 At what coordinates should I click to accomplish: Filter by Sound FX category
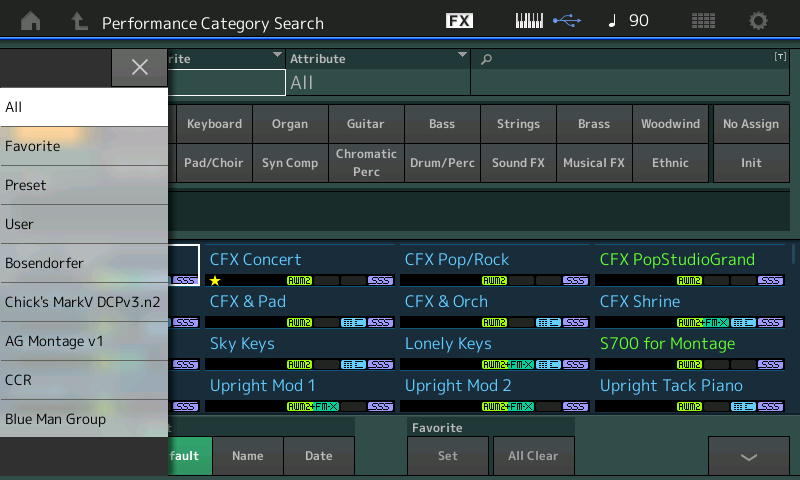point(518,163)
